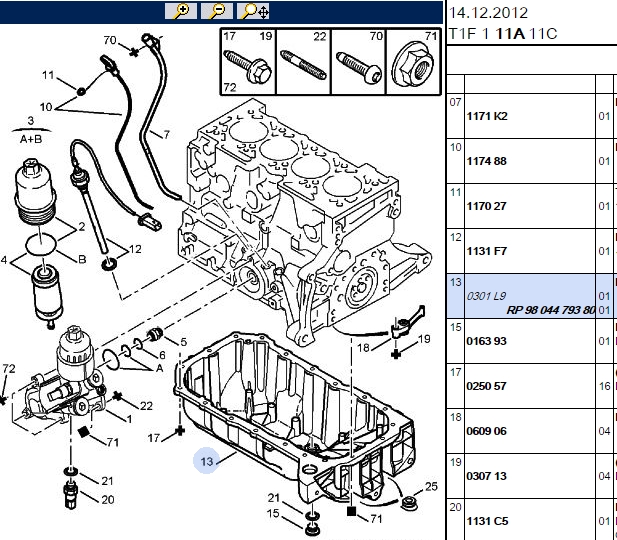The image size is (617, 540).
Task: Select highlighted table row reference 13
Action: pos(455,282)
